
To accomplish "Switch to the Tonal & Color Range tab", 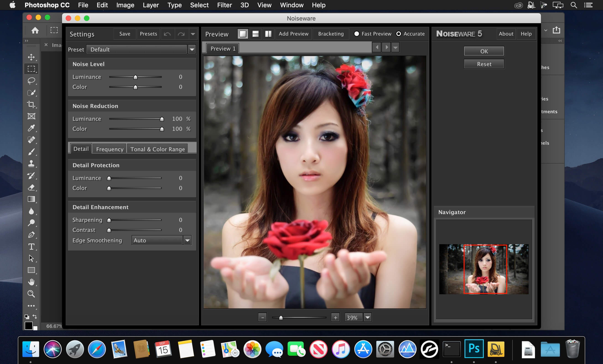I will [158, 149].
